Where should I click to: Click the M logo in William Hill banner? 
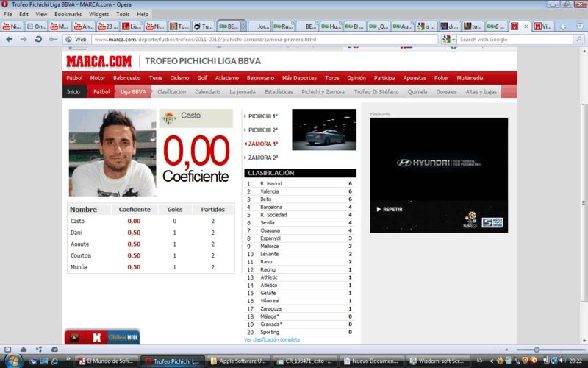tap(97, 338)
